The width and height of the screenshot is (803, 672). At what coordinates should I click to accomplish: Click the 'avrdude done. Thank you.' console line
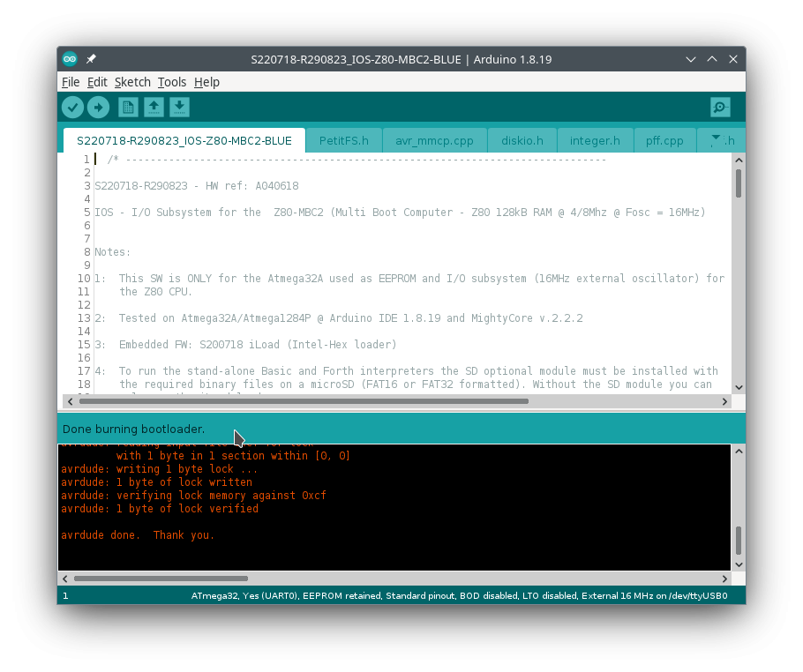tap(138, 535)
